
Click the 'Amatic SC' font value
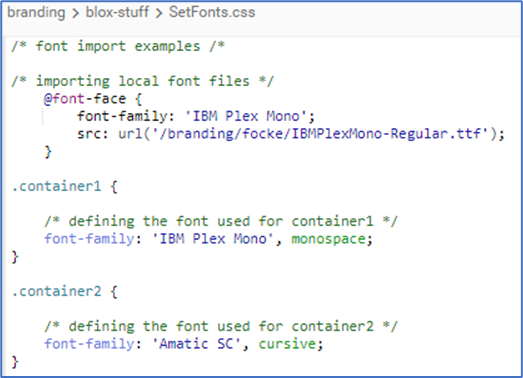point(196,344)
